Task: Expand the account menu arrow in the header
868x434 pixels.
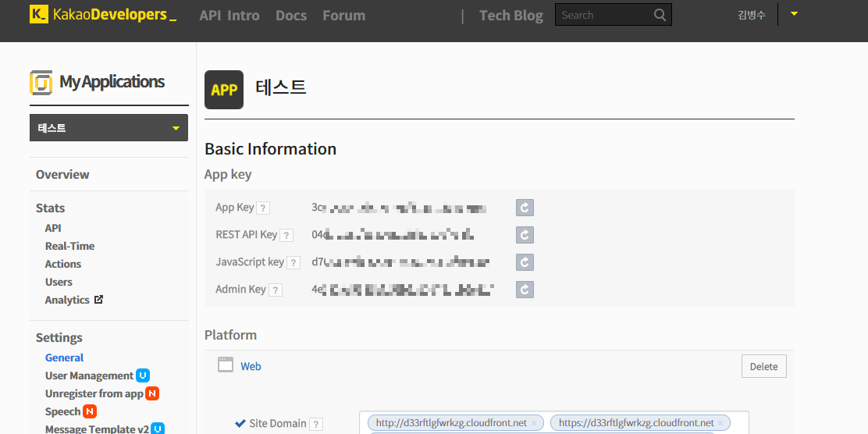Action: coord(795,14)
